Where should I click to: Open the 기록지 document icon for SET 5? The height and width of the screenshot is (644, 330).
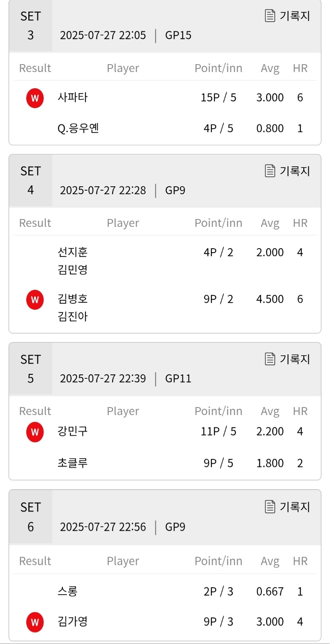coord(270,359)
